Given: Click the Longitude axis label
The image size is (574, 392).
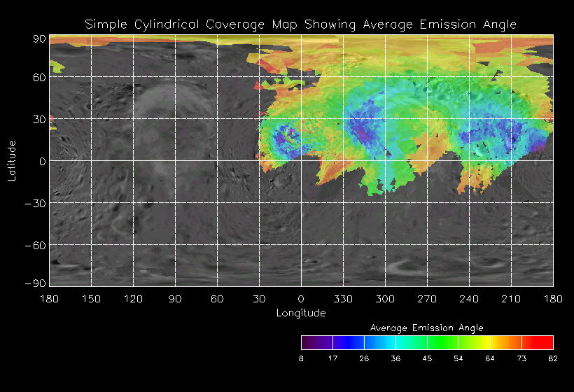Looking at the screenshot, I should (x=301, y=313).
